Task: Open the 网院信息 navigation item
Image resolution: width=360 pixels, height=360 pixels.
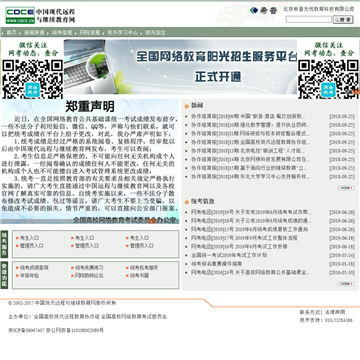Action: click(x=90, y=33)
